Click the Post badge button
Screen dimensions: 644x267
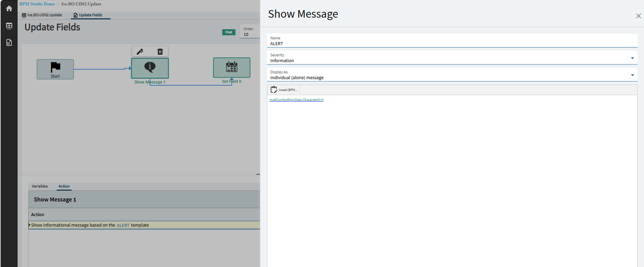point(229,32)
